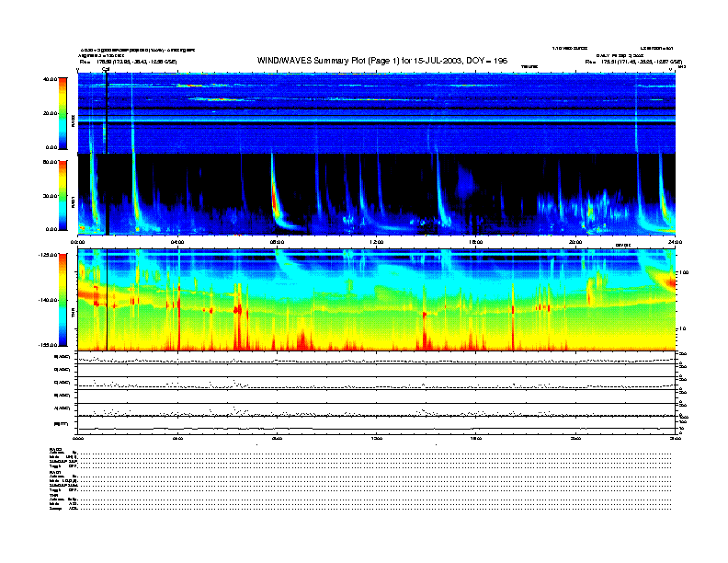Click the 12:00 tick label under RAD1 spectrogram
Image resolution: width=728 pixels, height=563 pixels.
pyautogui.click(x=377, y=242)
